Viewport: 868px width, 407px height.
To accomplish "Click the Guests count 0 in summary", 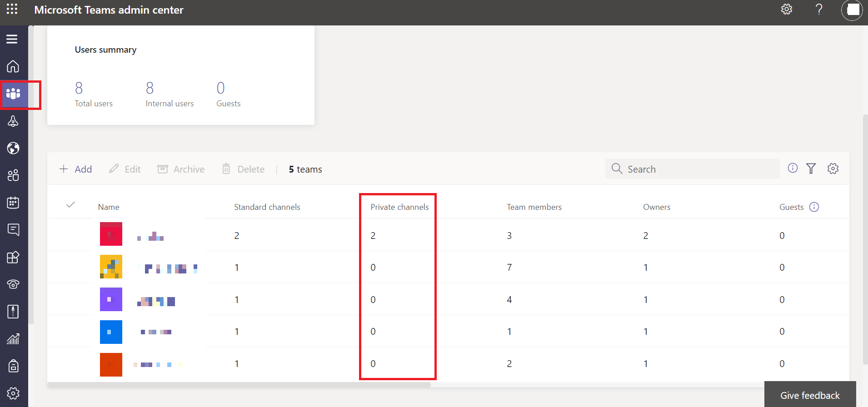I will coord(221,88).
